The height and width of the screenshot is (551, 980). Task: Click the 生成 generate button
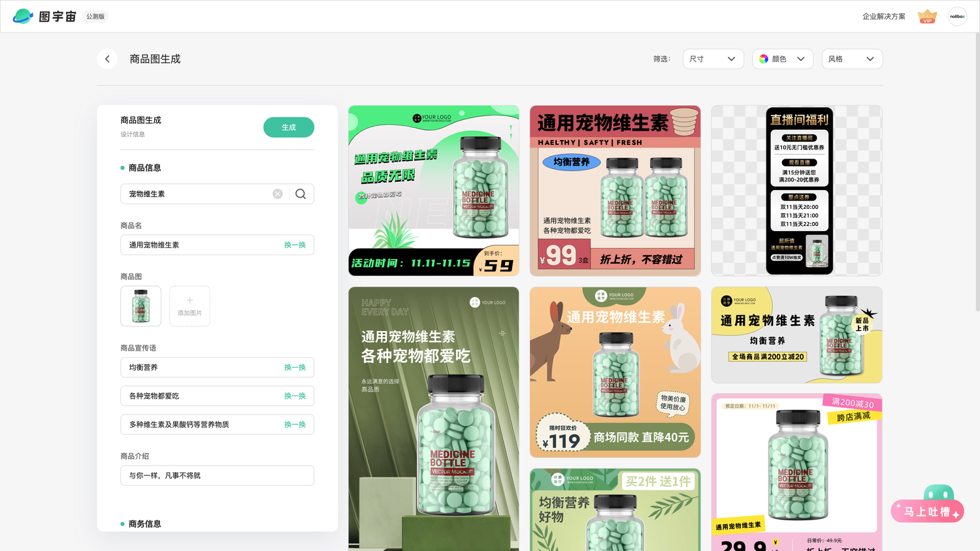click(289, 127)
